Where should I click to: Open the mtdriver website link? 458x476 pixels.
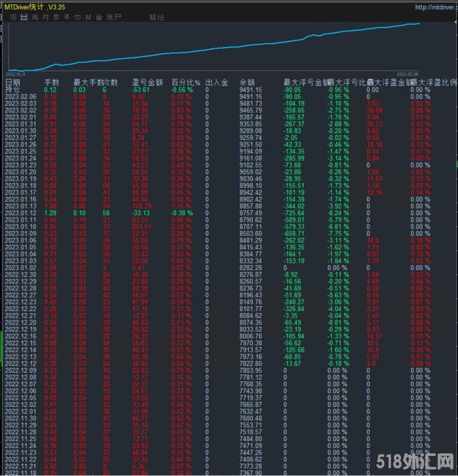pos(435,7)
